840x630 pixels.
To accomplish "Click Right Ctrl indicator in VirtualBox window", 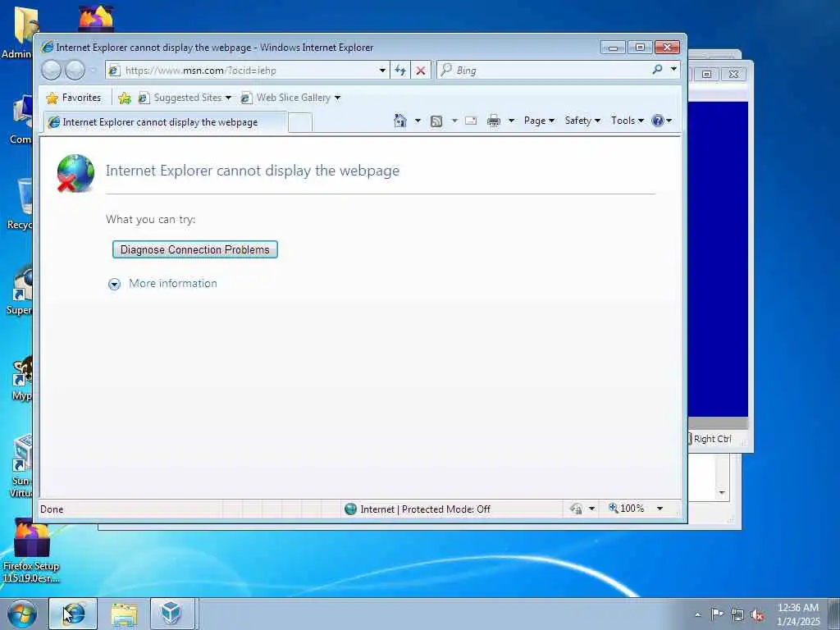I will point(712,439).
